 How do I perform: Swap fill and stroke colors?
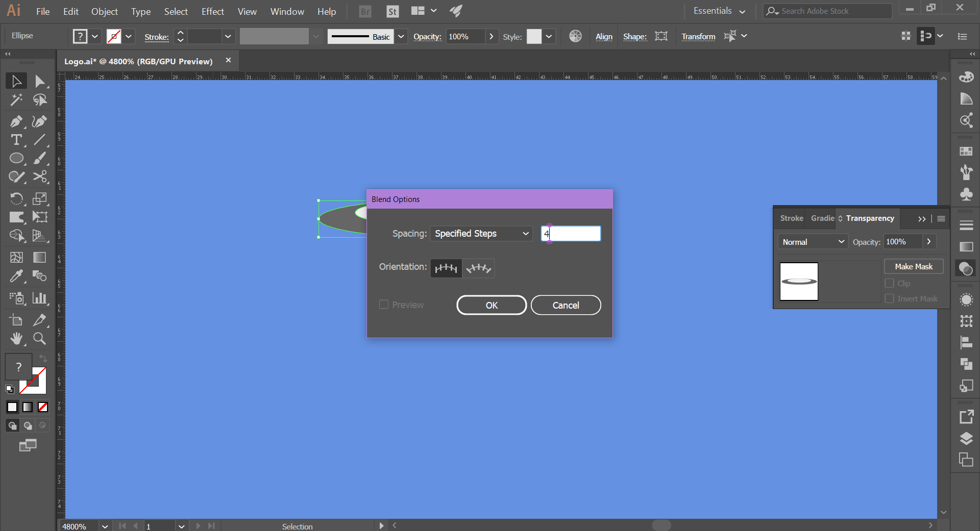pyautogui.click(x=43, y=359)
